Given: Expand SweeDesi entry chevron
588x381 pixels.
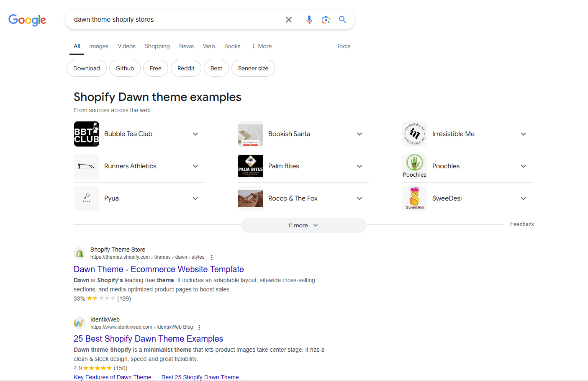Looking at the screenshot, I should coord(524,198).
